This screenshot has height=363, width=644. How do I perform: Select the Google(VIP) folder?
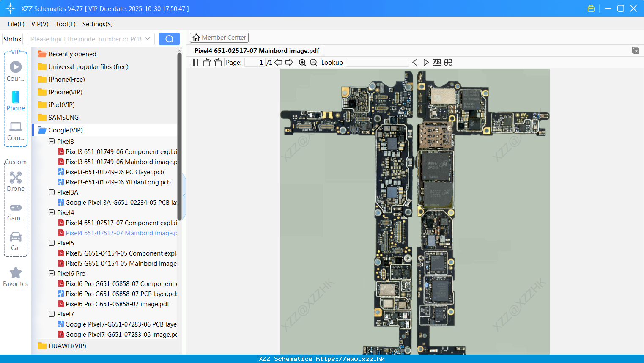(66, 130)
